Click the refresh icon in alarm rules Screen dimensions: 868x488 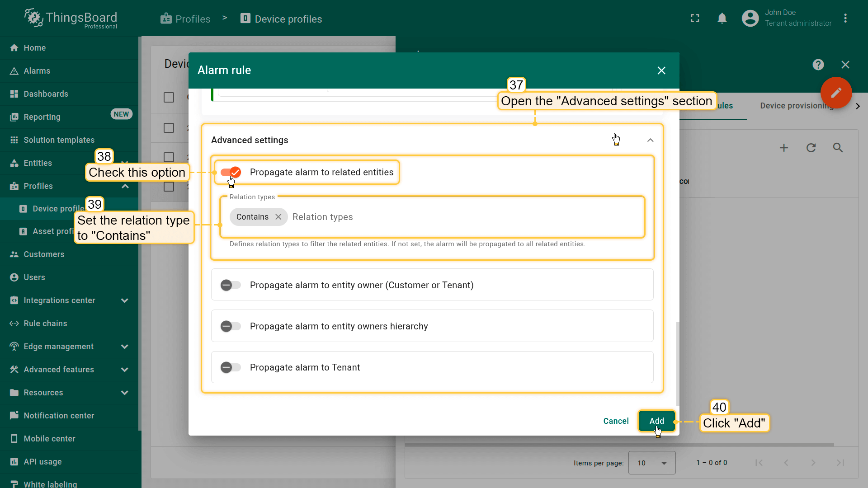click(x=811, y=148)
